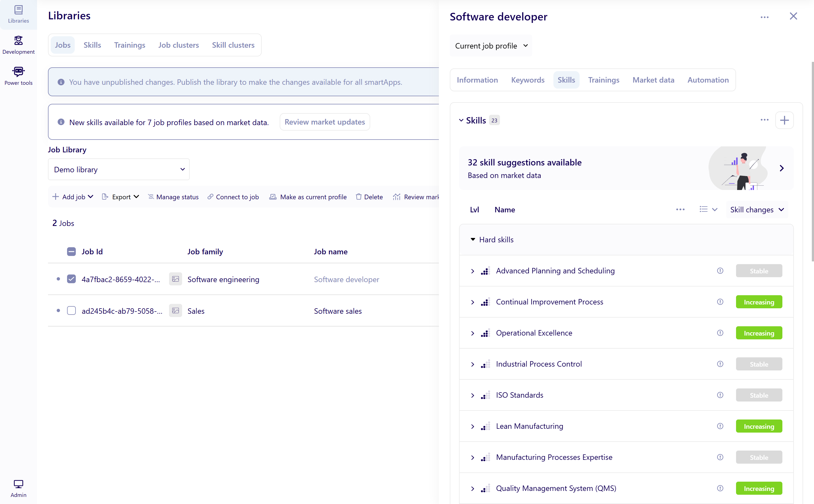Toggle the select-all checkbox in Job Id header

pos(71,252)
